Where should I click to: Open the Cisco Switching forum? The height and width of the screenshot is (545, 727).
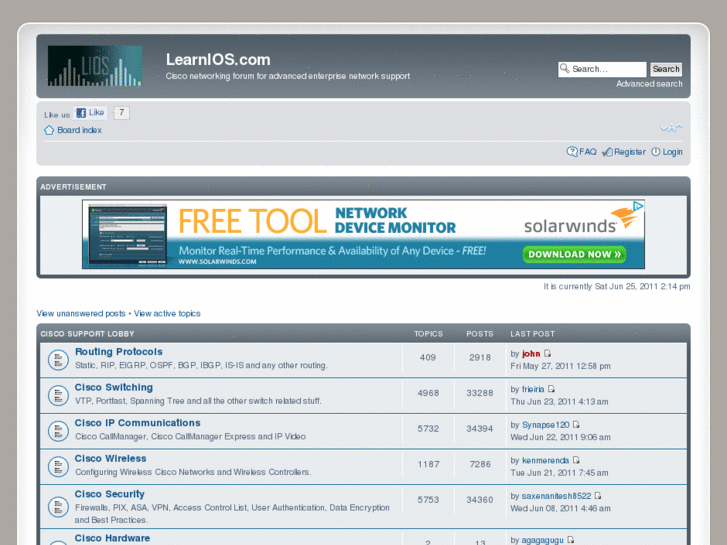[114, 387]
